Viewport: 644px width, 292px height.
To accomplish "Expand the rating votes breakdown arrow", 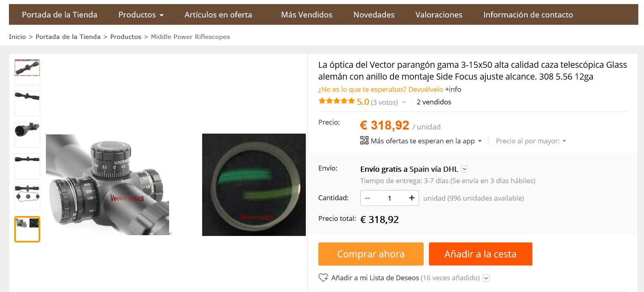I will tap(404, 102).
